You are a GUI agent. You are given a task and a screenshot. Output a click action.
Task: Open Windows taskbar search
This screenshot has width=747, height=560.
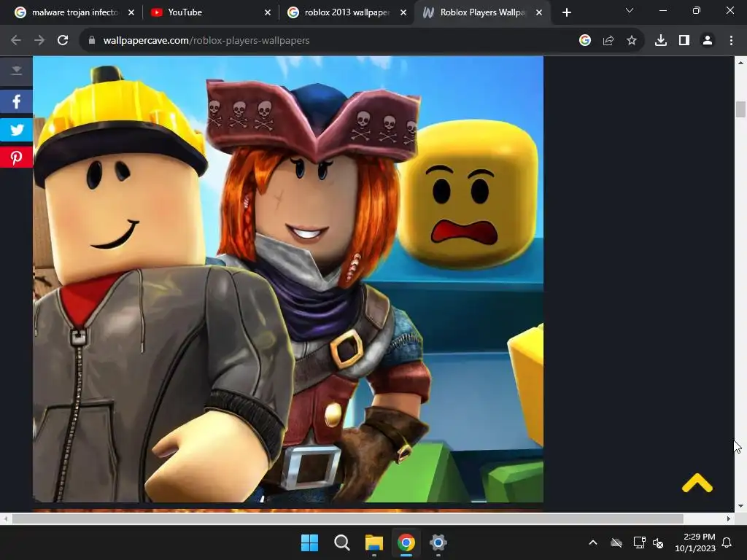(x=341, y=542)
